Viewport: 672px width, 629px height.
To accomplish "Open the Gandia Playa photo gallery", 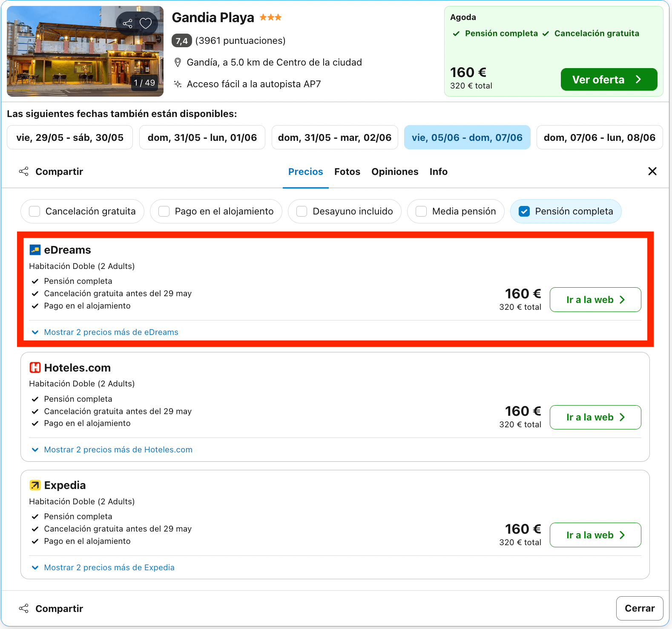I will coord(85,51).
